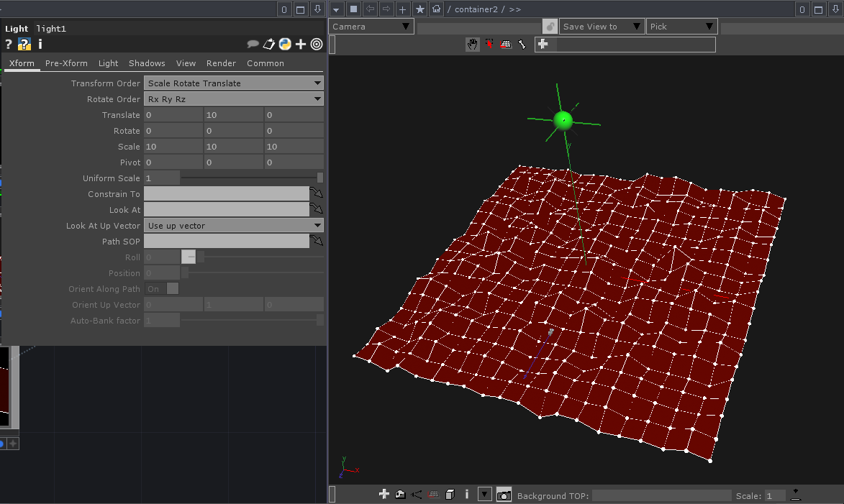Click the Python logo icon in parameter header
This screenshot has width=844, height=504.
[284, 44]
